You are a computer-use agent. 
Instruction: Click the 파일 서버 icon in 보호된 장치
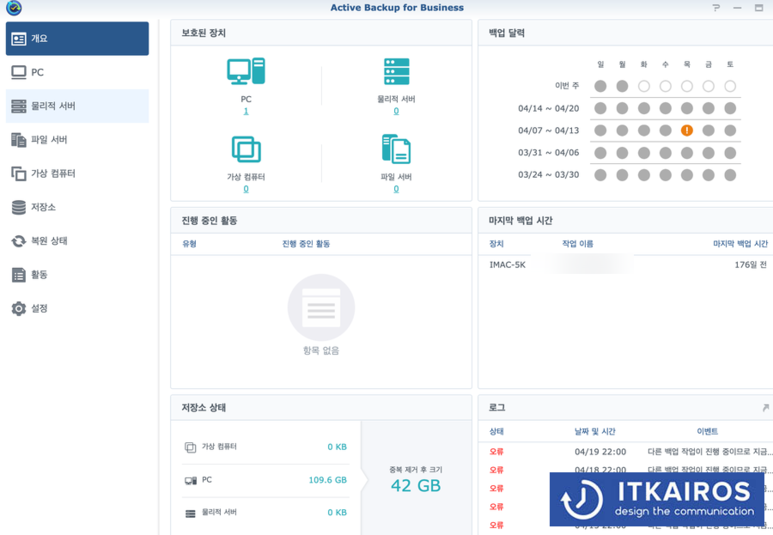tap(396, 149)
